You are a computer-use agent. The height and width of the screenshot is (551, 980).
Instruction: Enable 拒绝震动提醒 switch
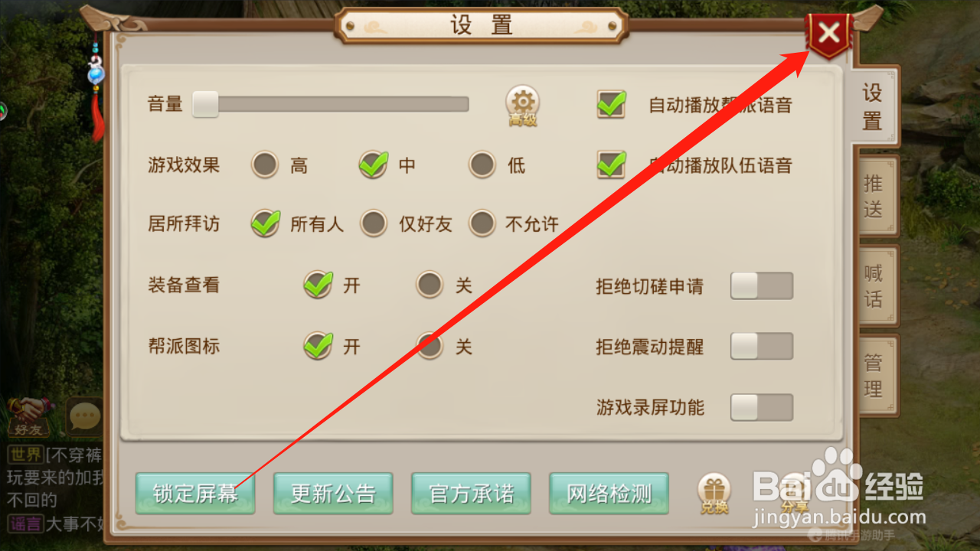[x=761, y=346]
